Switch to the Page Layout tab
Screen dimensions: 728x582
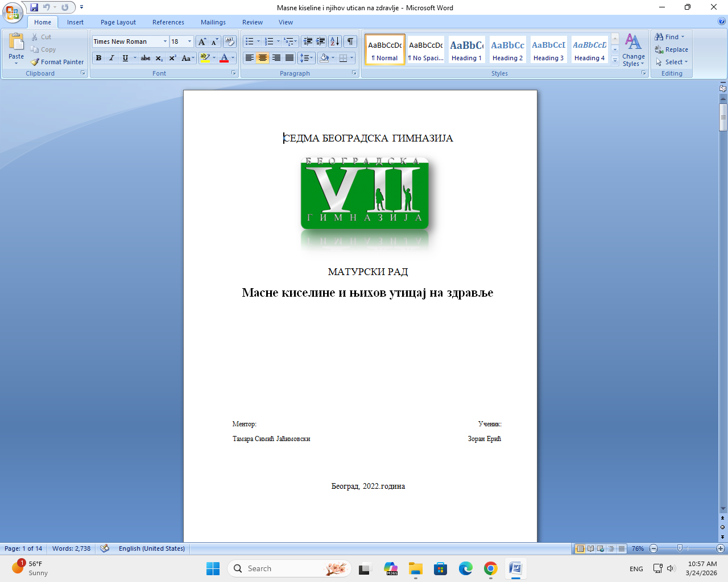118,22
